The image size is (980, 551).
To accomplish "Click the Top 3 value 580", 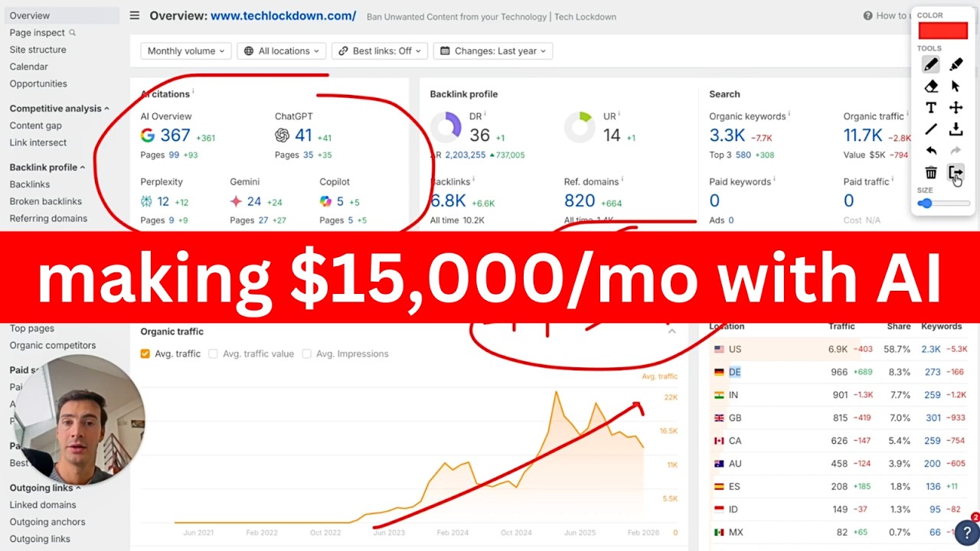I will point(743,155).
